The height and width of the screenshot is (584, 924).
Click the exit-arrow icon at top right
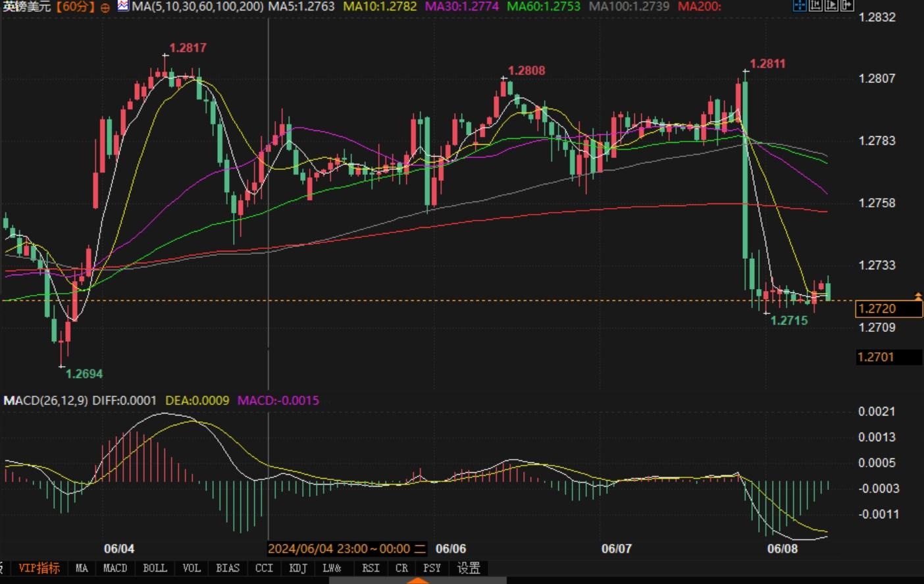pos(847,6)
